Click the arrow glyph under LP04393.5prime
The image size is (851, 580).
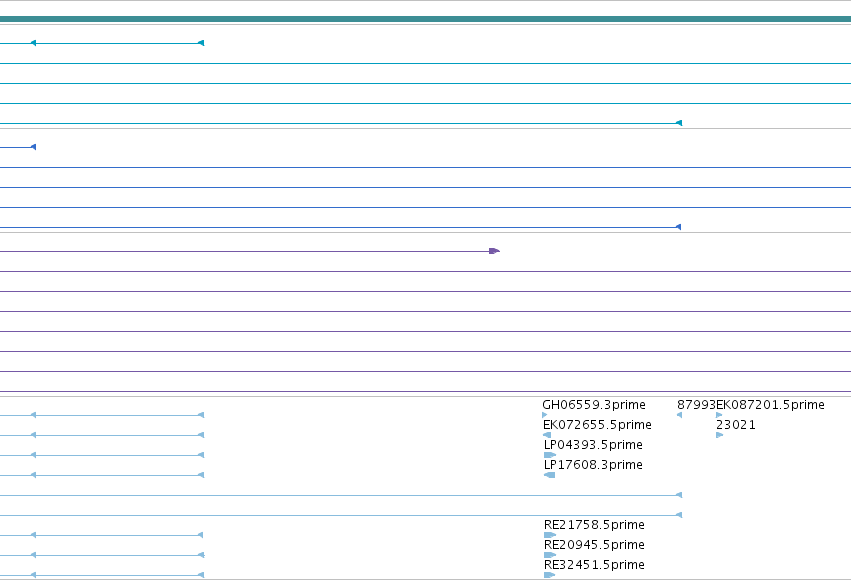click(550, 455)
